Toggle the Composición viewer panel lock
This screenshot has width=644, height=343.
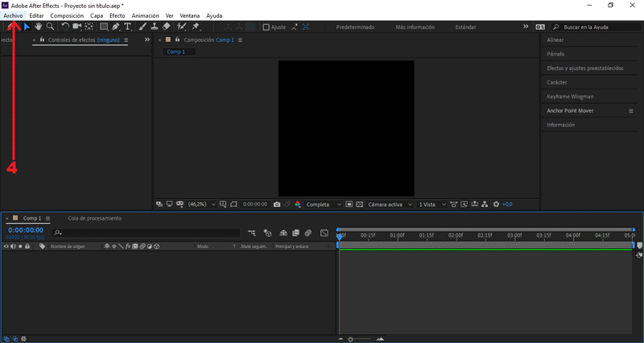[177, 39]
